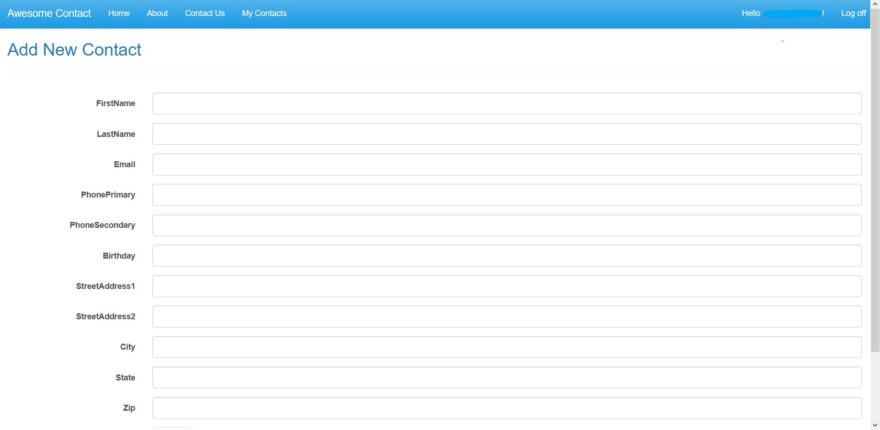Navigate to My Contacts
880x430 pixels.
pos(264,14)
